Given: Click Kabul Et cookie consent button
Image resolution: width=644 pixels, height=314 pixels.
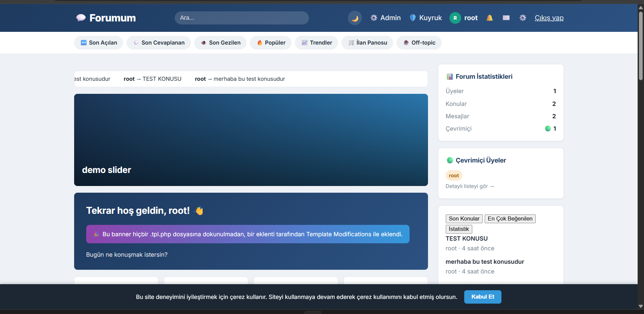Looking at the screenshot, I should [x=483, y=297].
